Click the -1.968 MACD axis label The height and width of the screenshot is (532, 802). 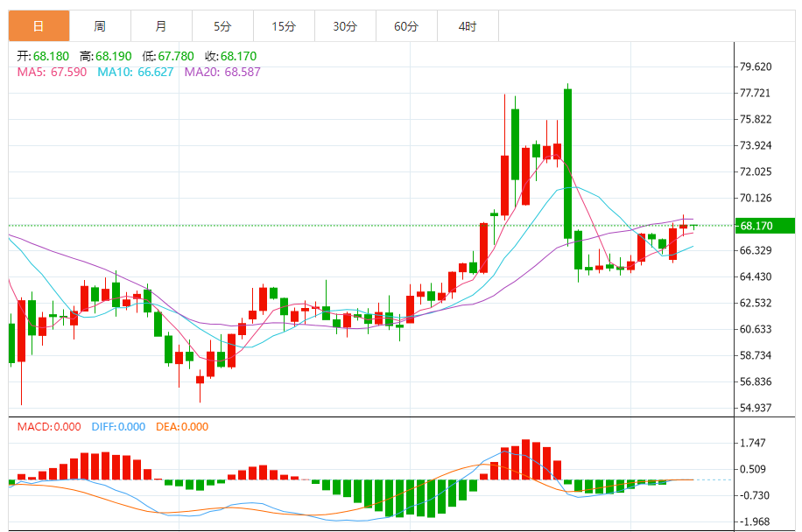coord(753,521)
